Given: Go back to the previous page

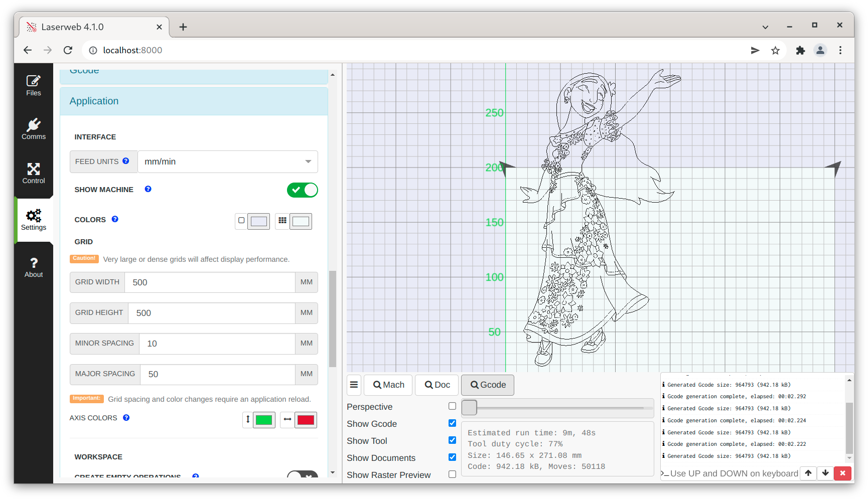Looking at the screenshot, I should [x=28, y=50].
